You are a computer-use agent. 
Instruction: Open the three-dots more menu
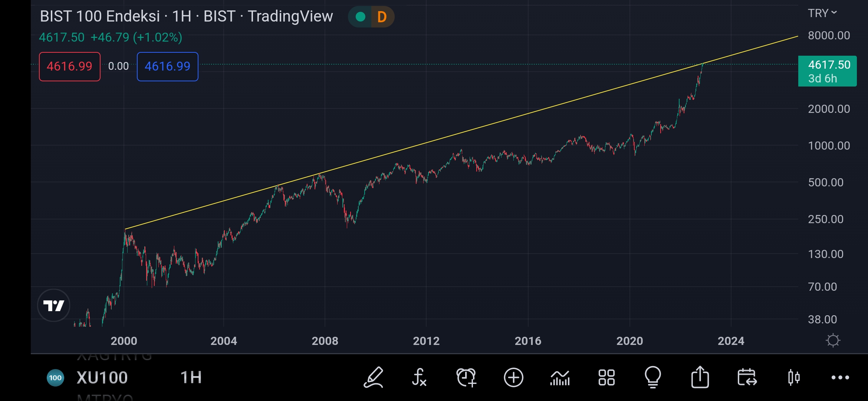(x=840, y=378)
